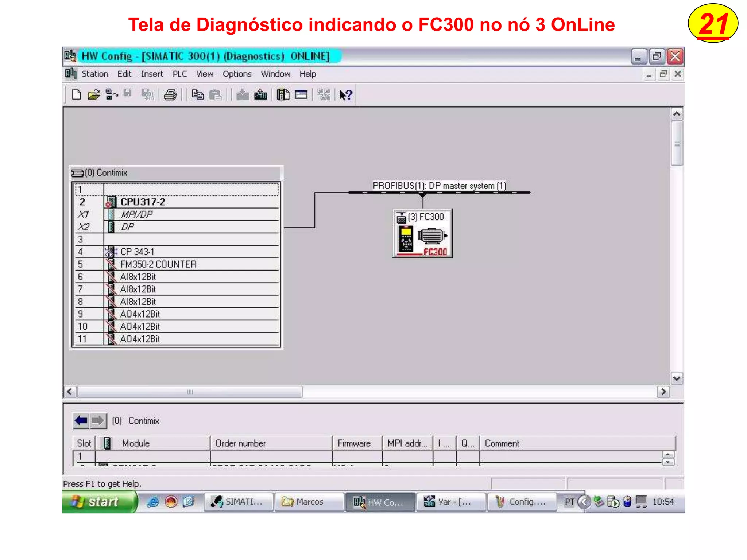Click the Download to Module toolbar icon
The height and width of the screenshot is (560, 747).
(243, 95)
